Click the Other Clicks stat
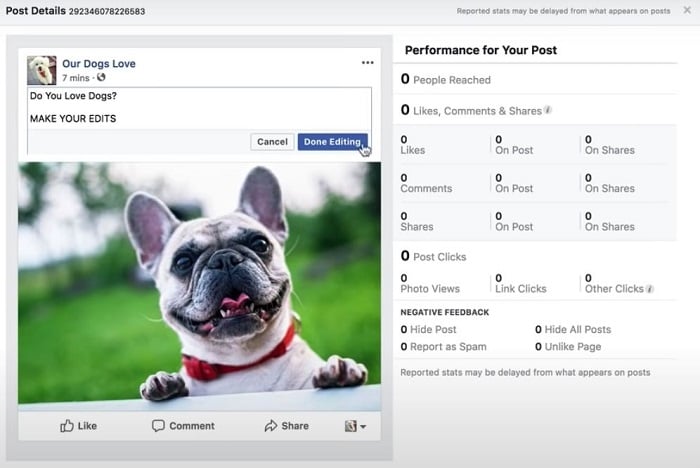 coord(614,284)
